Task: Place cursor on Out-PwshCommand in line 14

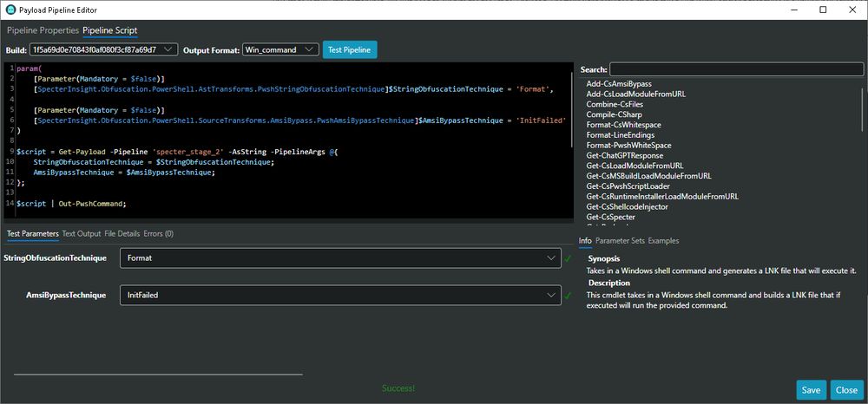Action: [93, 204]
